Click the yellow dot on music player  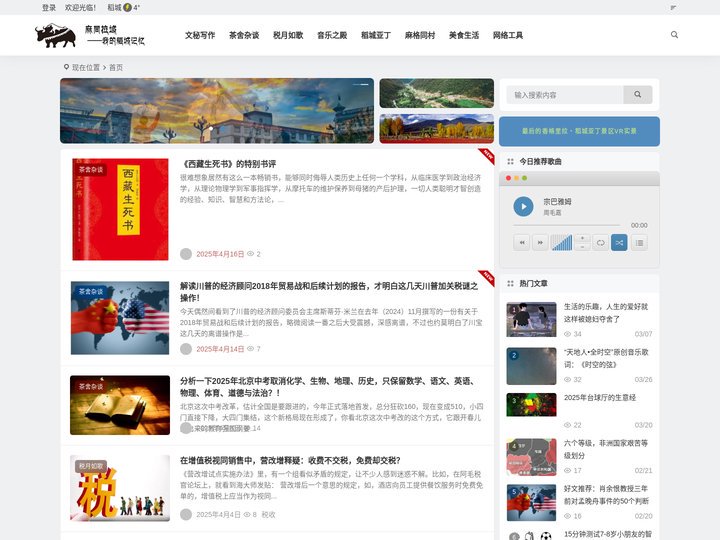tap(516, 178)
